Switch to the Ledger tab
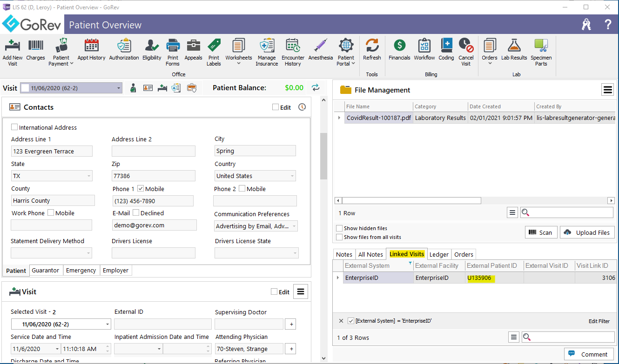The image size is (619, 364). (x=439, y=254)
